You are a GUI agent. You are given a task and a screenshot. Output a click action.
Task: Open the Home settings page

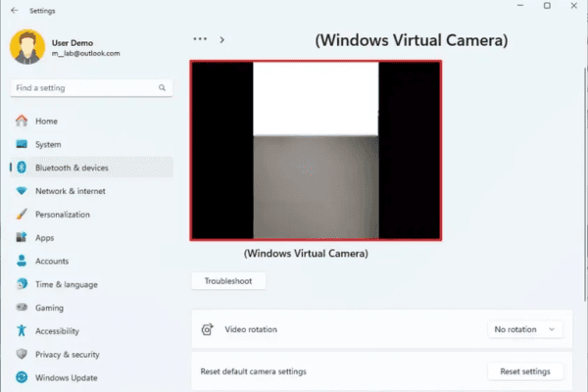[x=91, y=121]
